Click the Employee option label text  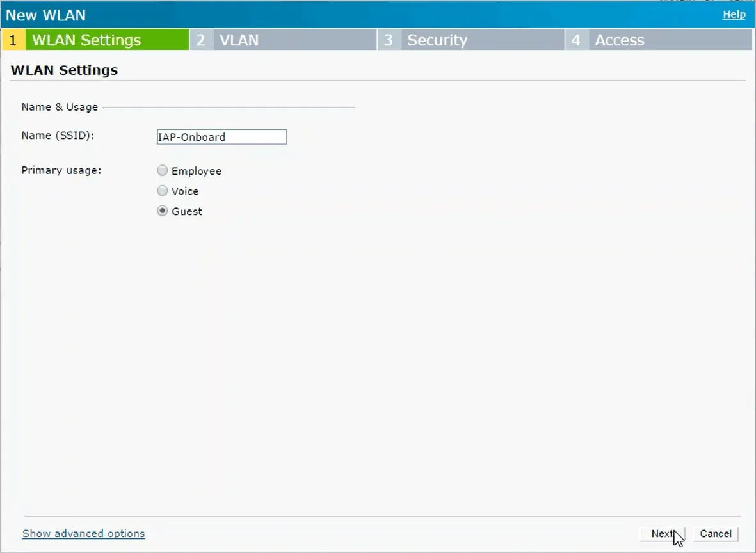coord(197,171)
